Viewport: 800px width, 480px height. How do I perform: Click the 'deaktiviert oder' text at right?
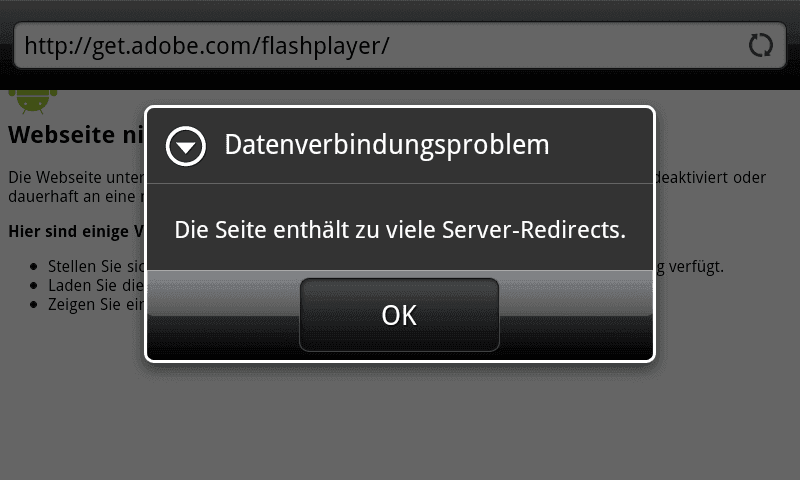[710, 178]
